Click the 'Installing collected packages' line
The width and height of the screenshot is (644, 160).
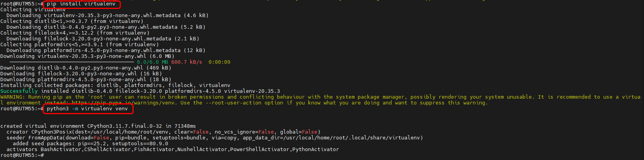[x=115, y=85]
